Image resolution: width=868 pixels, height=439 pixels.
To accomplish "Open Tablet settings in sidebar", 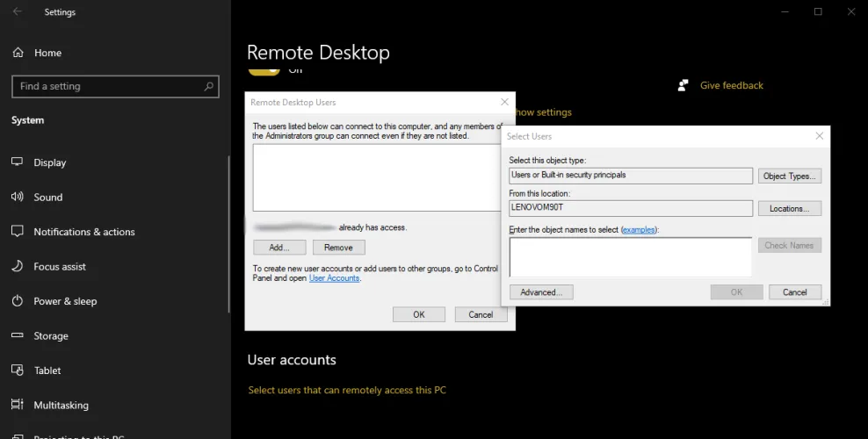I will click(47, 371).
